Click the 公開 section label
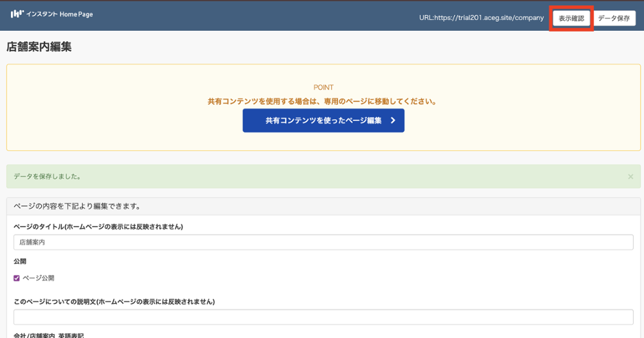Viewport: 644px width, 338px height. [x=20, y=261]
